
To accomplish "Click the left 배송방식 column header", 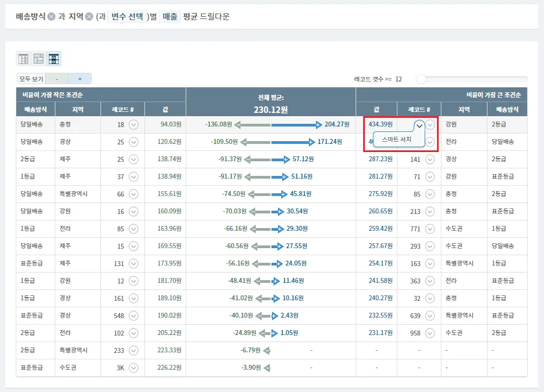I will point(35,109).
